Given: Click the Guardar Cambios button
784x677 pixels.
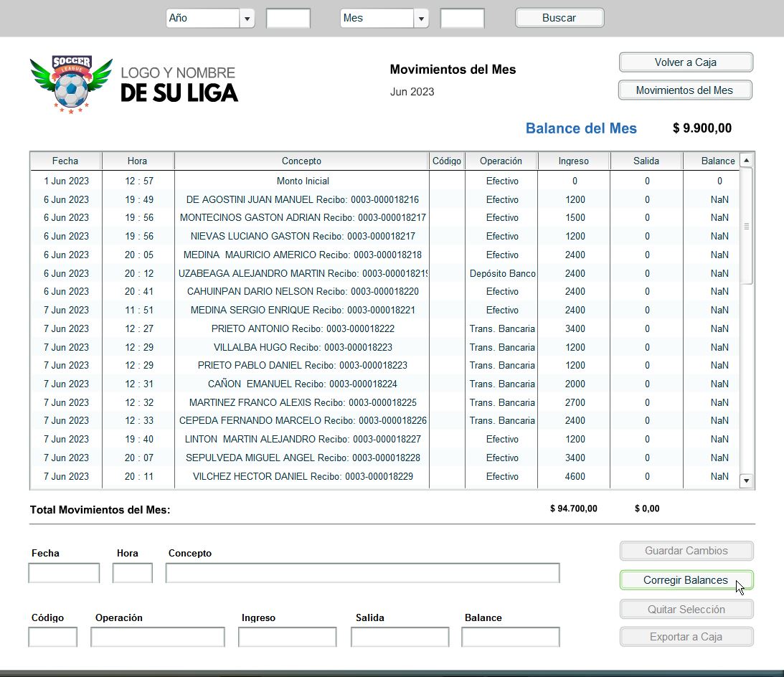Looking at the screenshot, I should (686, 551).
